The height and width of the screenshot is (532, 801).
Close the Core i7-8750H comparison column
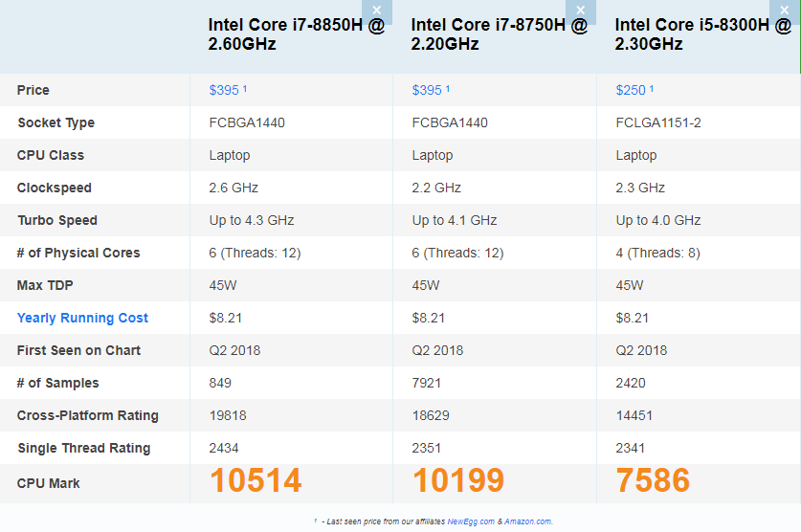coord(580,11)
